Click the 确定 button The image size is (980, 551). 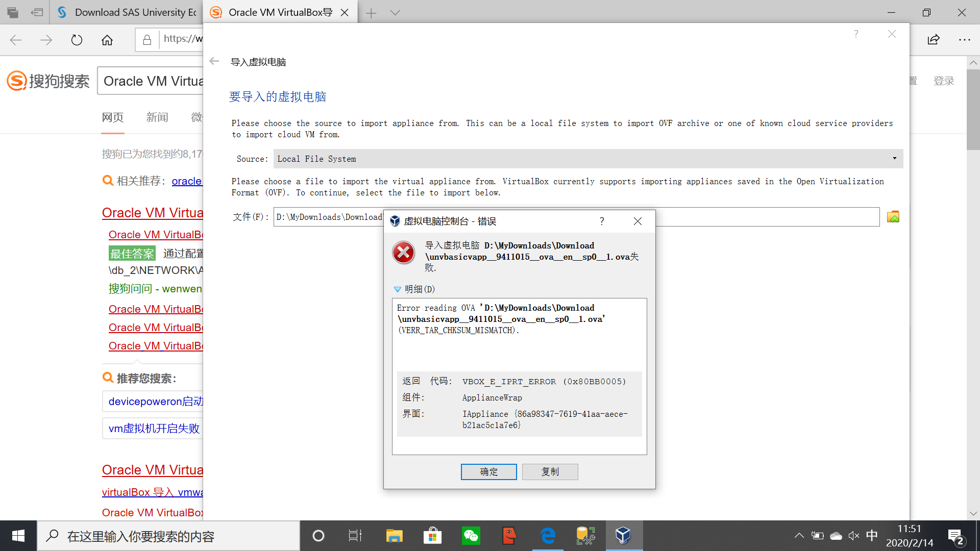(x=488, y=472)
